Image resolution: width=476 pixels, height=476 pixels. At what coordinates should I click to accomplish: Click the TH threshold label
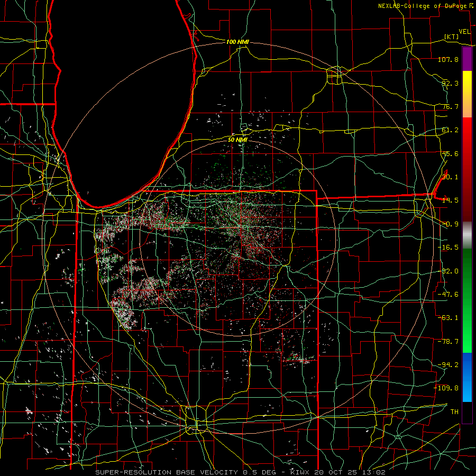click(x=454, y=412)
